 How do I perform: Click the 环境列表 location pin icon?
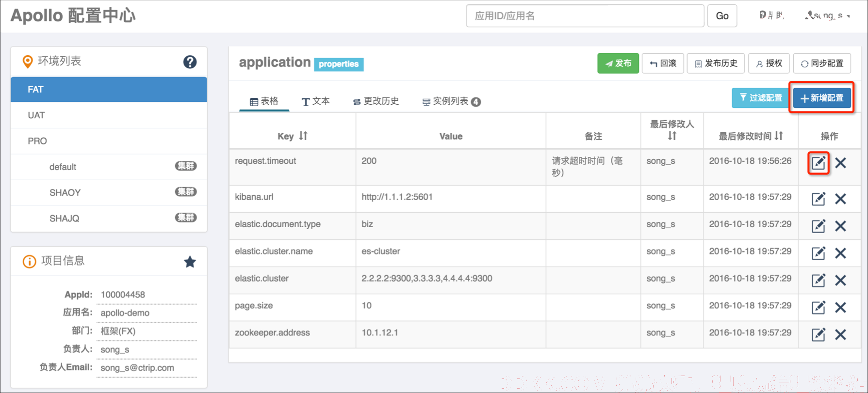pos(28,62)
